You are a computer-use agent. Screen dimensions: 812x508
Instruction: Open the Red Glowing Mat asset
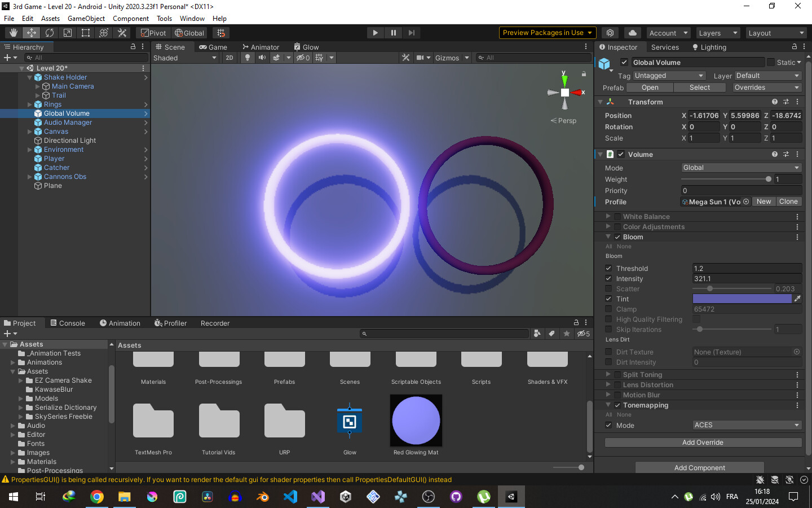[416, 421]
